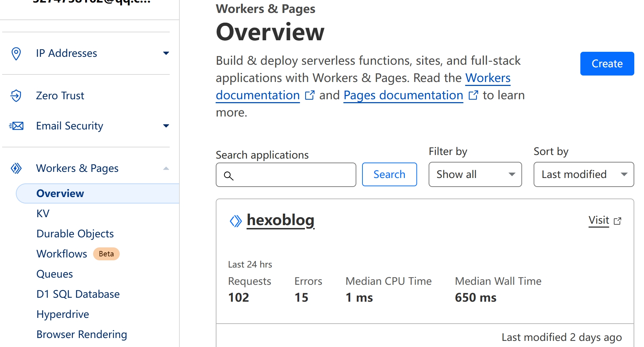644x347 pixels.
Task: Collapse the Workers & Pages section
Action: point(166,168)
